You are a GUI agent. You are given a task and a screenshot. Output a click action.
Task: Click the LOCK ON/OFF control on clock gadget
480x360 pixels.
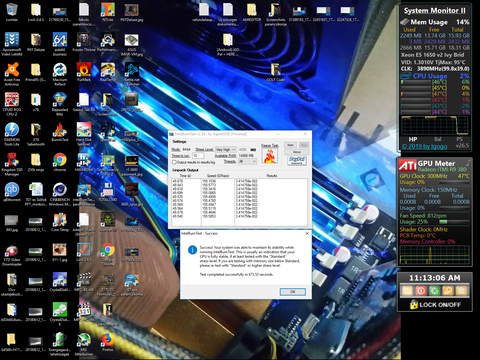tap(435, 304)
